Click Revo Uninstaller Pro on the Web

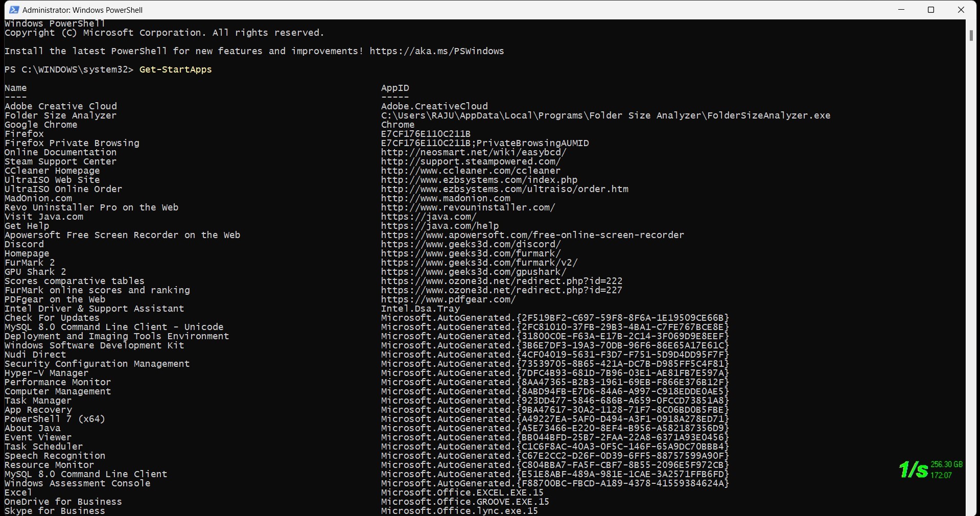pyautogui.click(x=91, y=207)
